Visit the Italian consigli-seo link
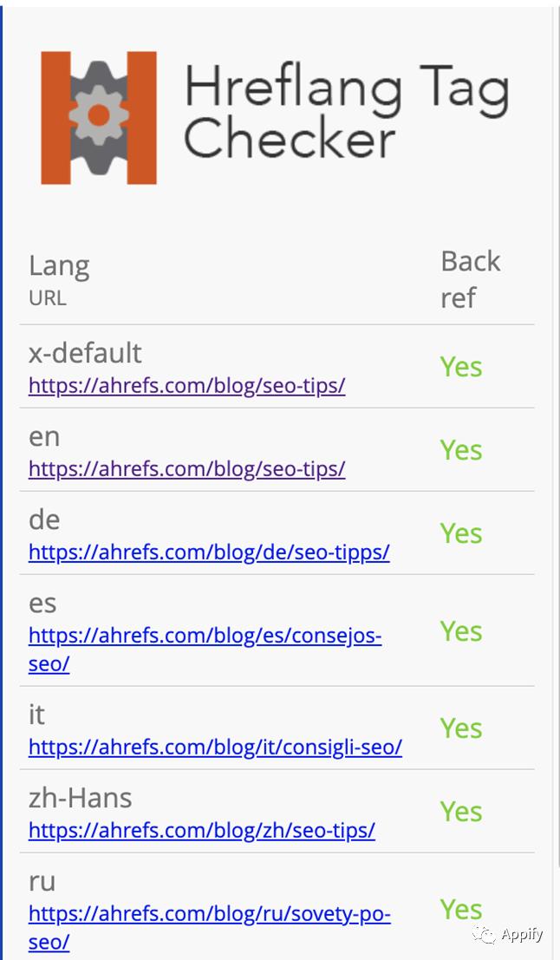The width and height of the screenshot is (560, 960). (215, 747)
